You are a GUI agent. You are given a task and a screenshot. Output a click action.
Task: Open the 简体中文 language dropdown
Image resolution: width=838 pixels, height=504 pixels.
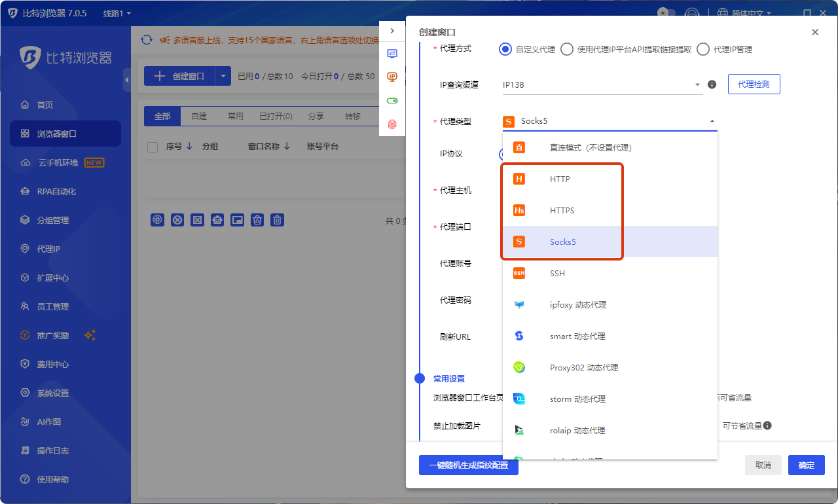(x=744, y=13)
